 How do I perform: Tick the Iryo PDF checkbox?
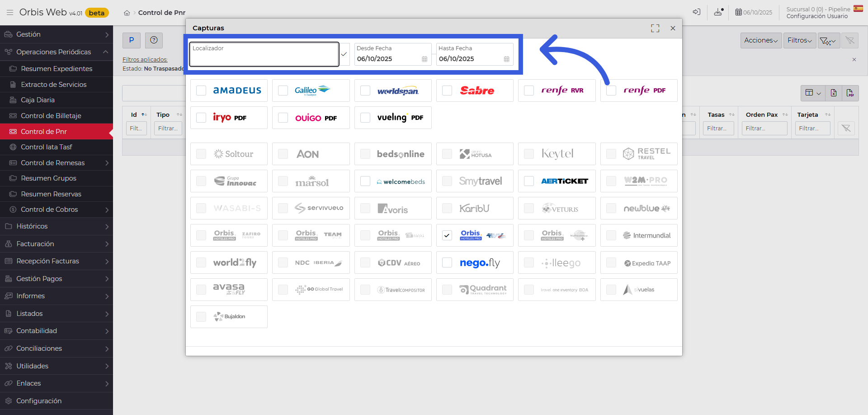(201, 118)
